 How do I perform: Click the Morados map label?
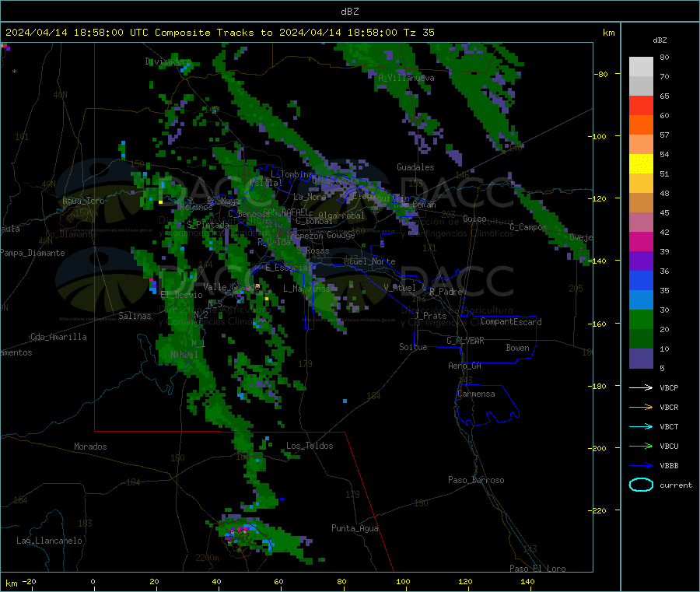click(x=90, y=447)
